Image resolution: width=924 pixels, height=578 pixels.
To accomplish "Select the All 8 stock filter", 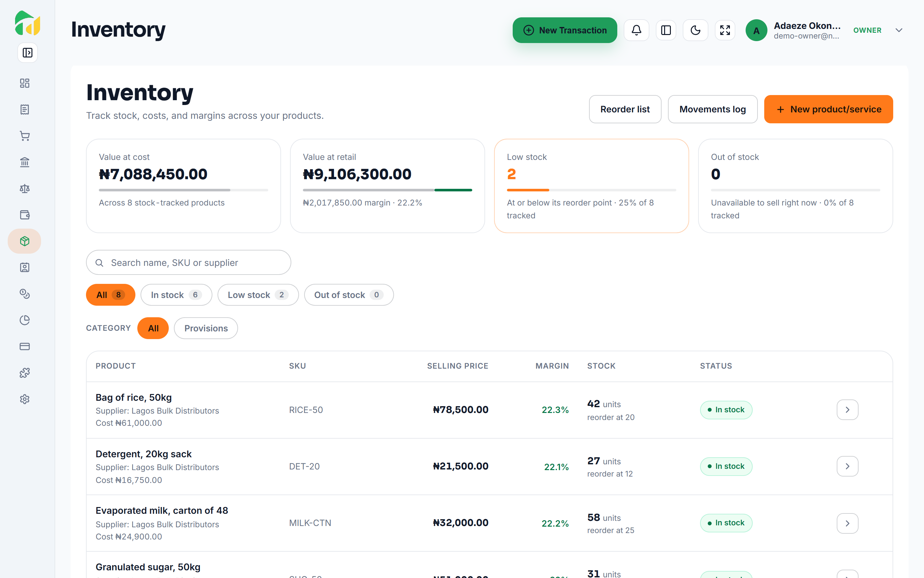I will pos(111,295).
